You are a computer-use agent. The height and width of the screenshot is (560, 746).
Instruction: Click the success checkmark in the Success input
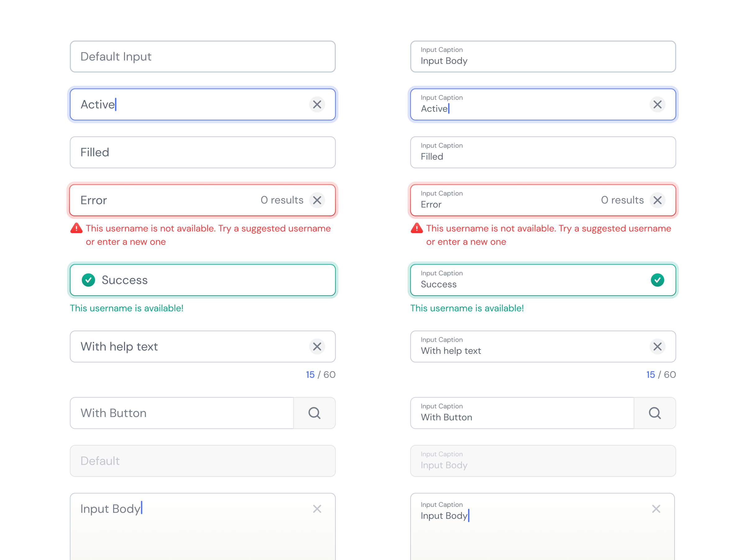[88, 280]
